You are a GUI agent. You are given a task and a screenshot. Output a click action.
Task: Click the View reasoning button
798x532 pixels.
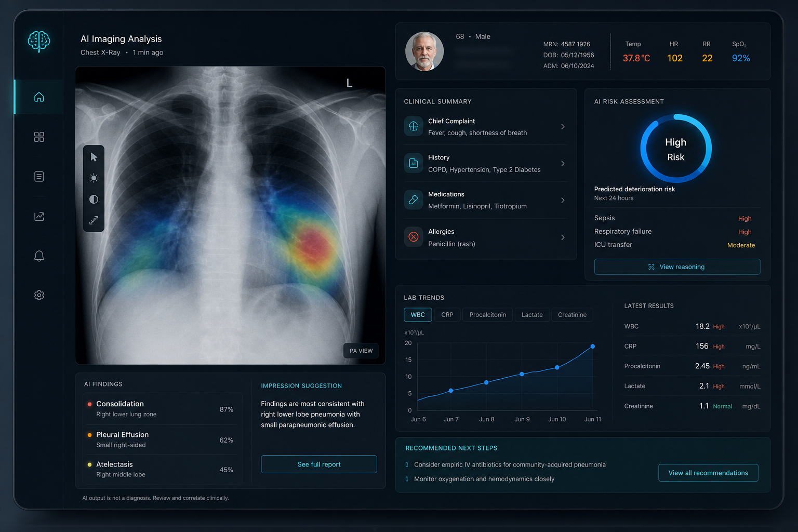pyautogui.click(x=677, y=267)
